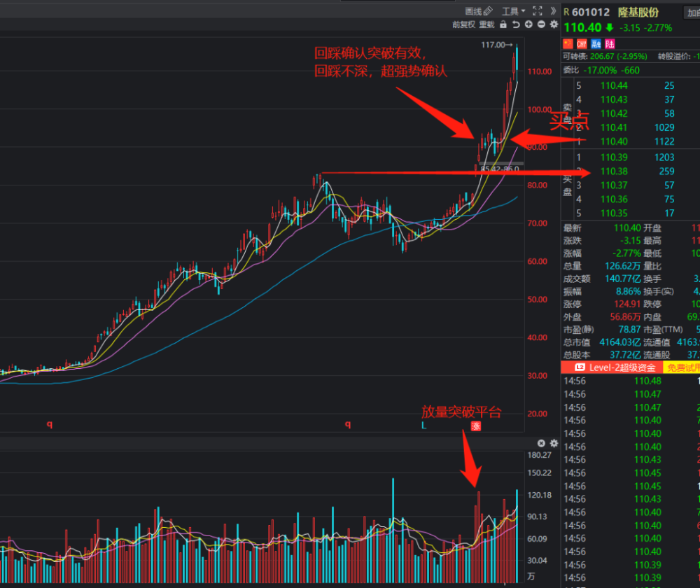Open volume panel settings gear
700x588 pixels.
(x=554, y=443)
